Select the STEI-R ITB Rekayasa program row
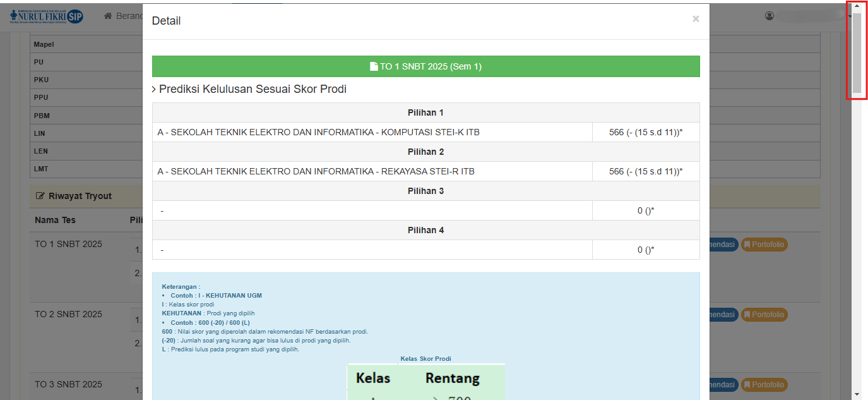 click(316, 171)
